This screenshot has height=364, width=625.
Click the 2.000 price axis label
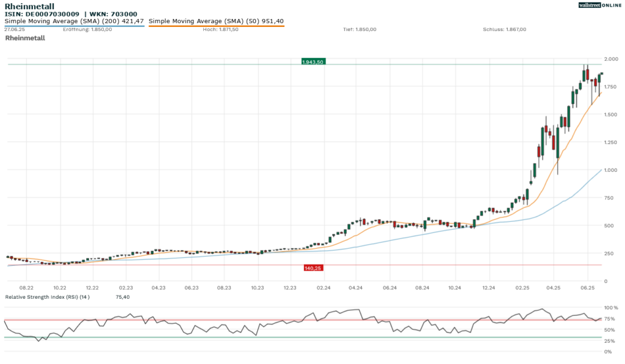click(611, 59)
